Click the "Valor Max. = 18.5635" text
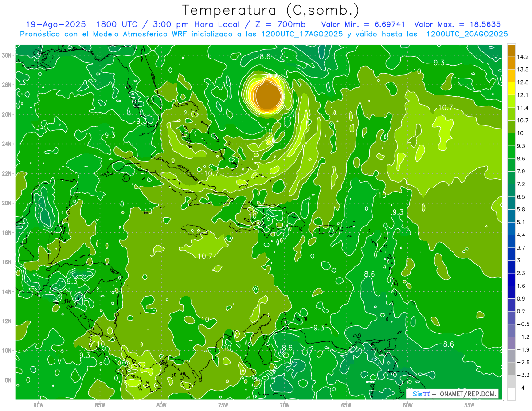The width and height of the screenshot is (532, 411). [x=457, y=24]
